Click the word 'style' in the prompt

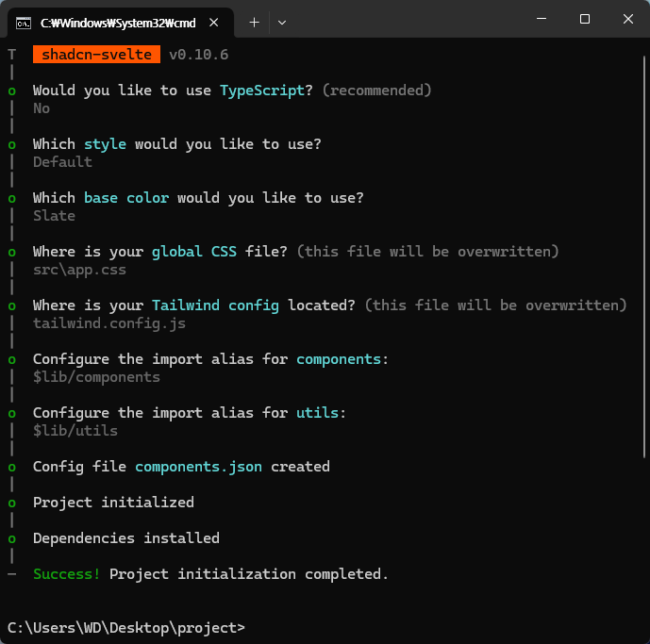[x=105, y=144]
